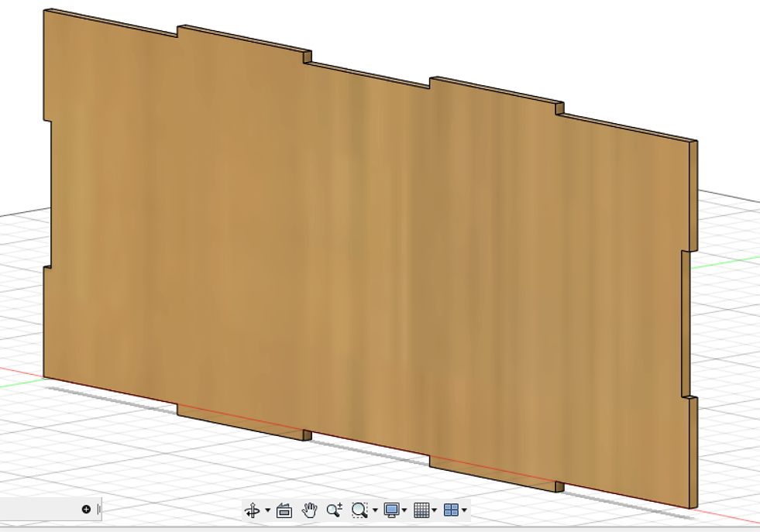Click the Viewports layout icon
This screenshot has width=760, height=532.
[x=451, y=510]
